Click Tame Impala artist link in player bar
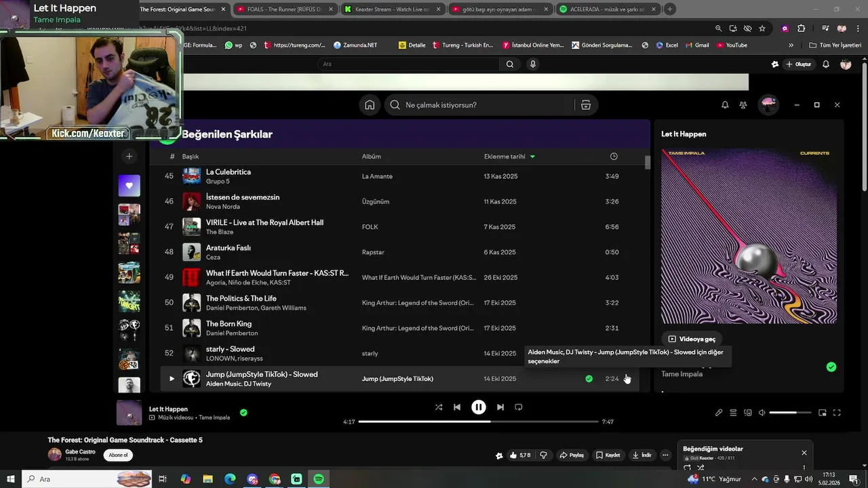This screenshot has width=868, height=488. [214, 418]
